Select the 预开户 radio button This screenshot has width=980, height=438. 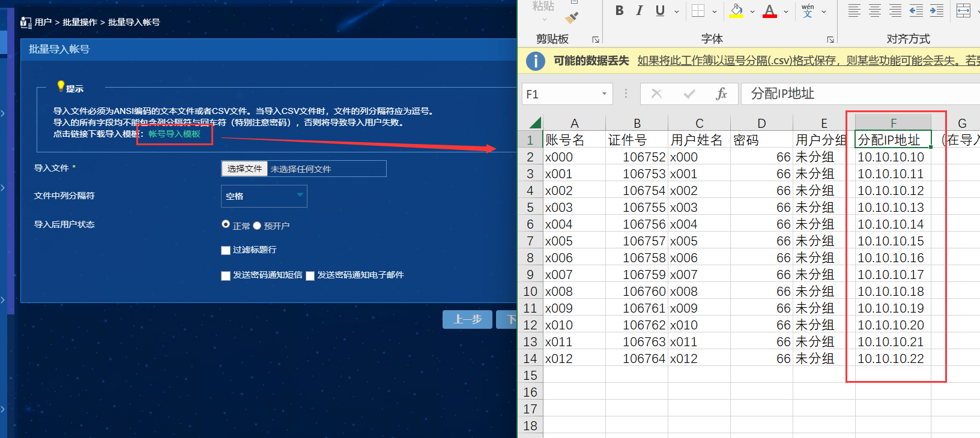point(257,226)
